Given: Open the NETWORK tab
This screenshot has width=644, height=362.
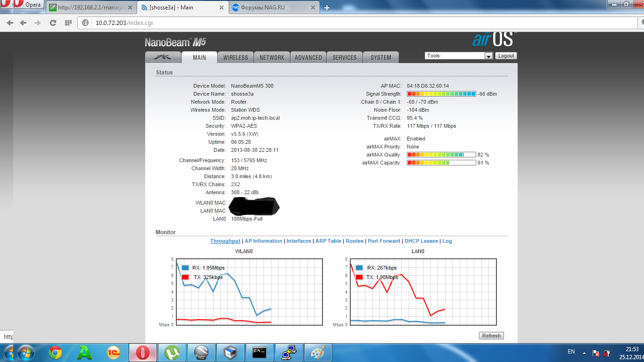Looking at the screenshot, I should pyautogui.click(x=272, y=58).
